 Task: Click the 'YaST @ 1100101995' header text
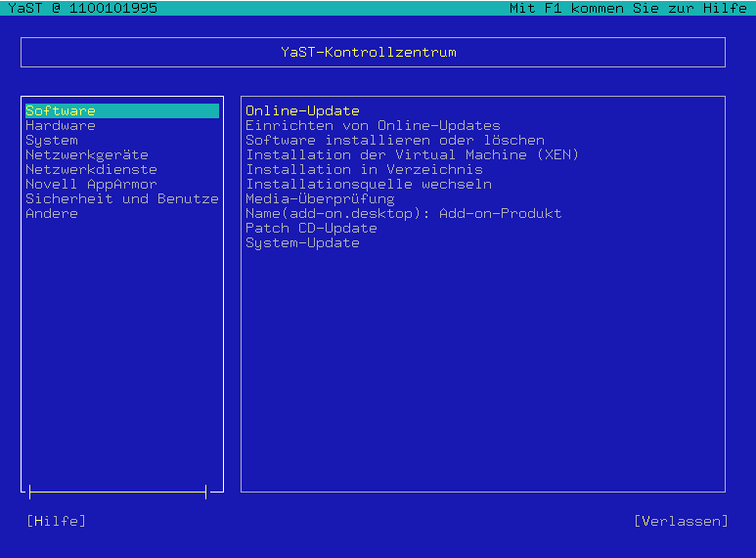click(x=82, y=8)
